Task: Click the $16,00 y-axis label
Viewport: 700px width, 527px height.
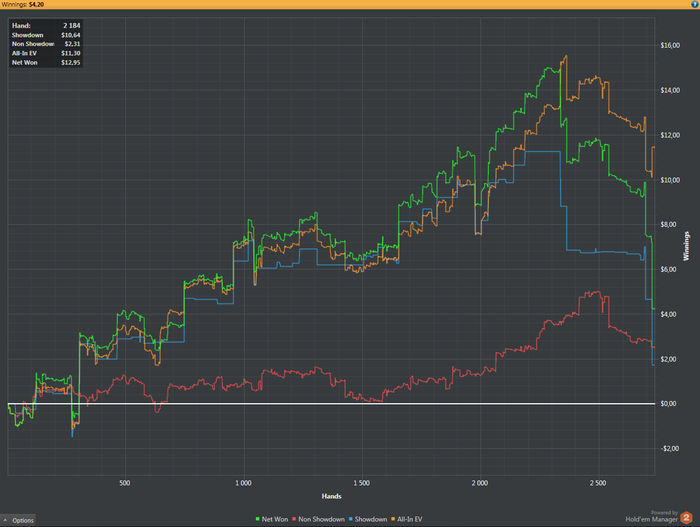Action: point(670,45)
